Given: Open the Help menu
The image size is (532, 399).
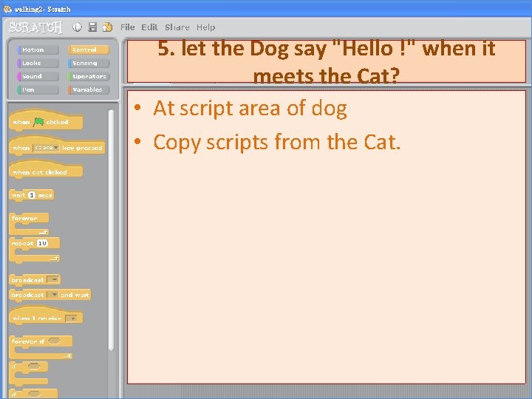Looking at the screenshot, I should [205, 27].
